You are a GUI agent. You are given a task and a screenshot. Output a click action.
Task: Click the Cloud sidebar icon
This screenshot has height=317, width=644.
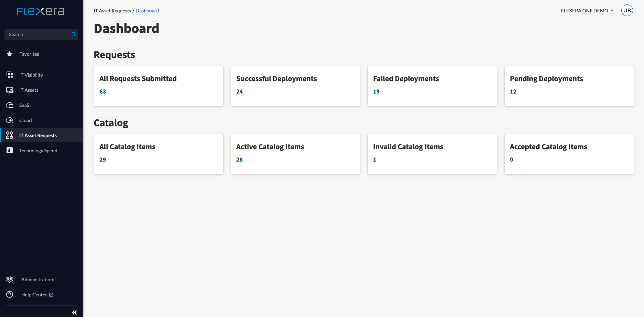tap(10, 120)
